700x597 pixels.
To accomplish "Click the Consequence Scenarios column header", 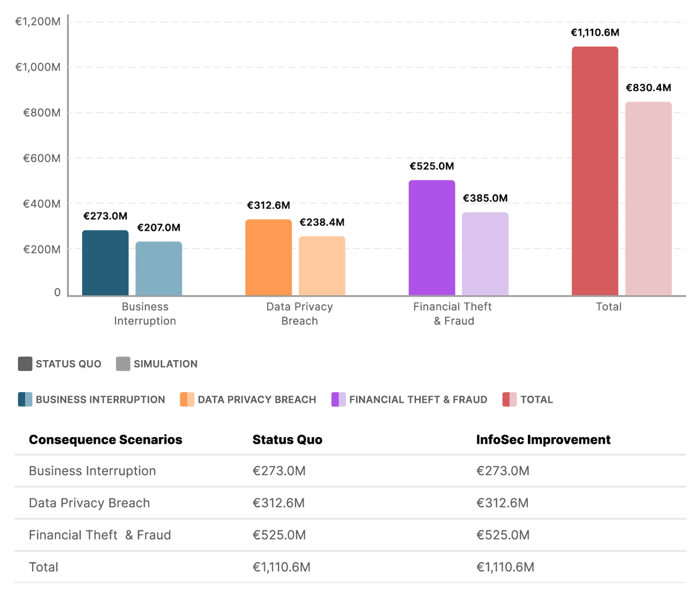I will tap(106, 439).
